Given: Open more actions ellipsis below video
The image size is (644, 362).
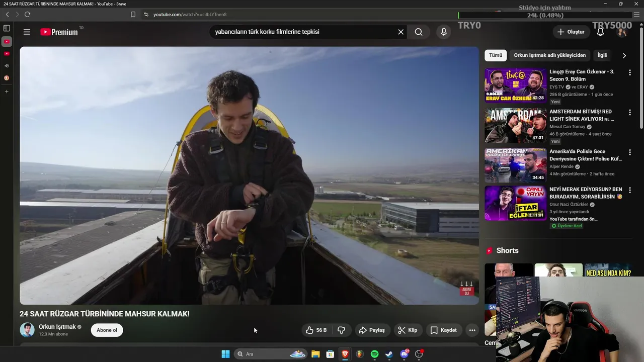Looking at the screenshot, I should point(472,330).
